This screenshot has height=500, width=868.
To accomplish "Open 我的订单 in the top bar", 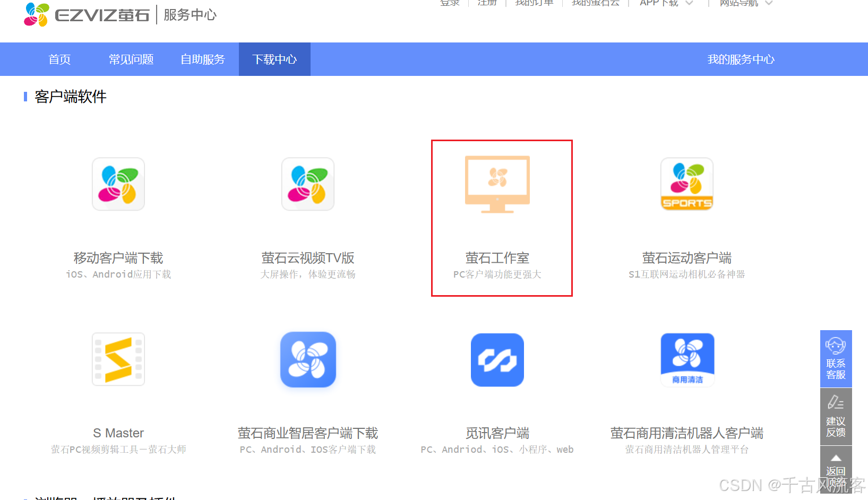I will [x=534, y=3].
